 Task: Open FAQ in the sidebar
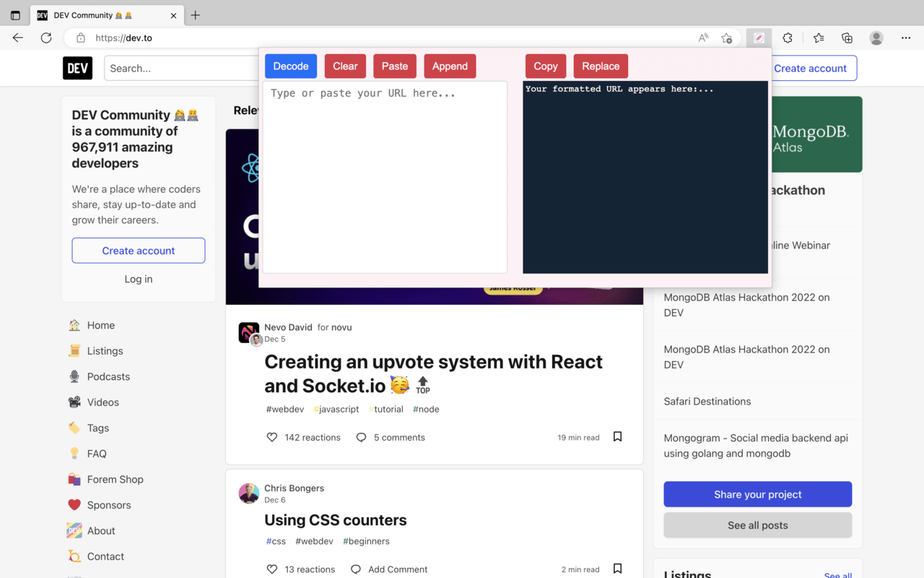point(97,454)
